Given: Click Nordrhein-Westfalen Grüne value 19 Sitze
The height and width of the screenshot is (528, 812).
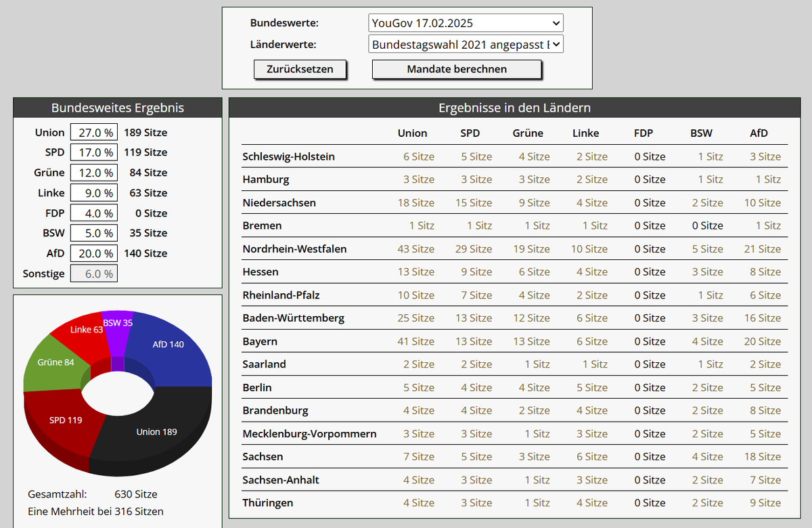Looking at the screenshot, I should [x=531, y=248].
